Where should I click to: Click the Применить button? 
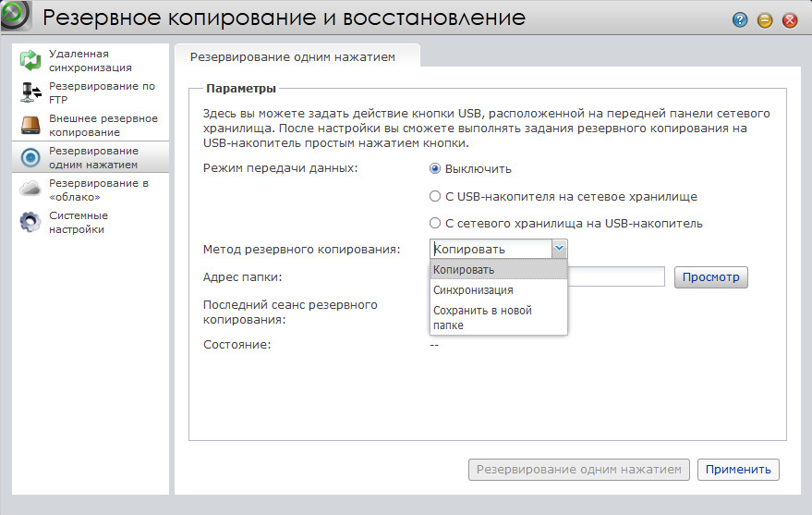point(737,469)
